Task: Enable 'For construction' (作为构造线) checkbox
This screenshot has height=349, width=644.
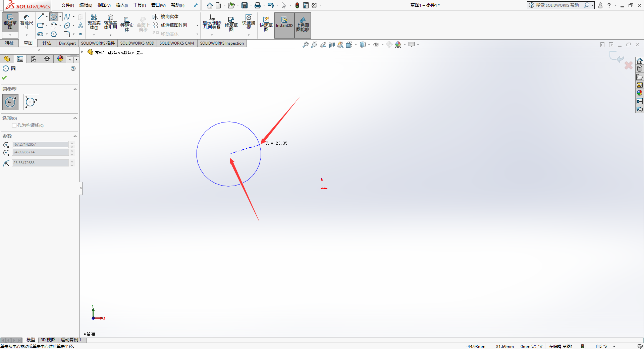Action: [x=14, y=125]
